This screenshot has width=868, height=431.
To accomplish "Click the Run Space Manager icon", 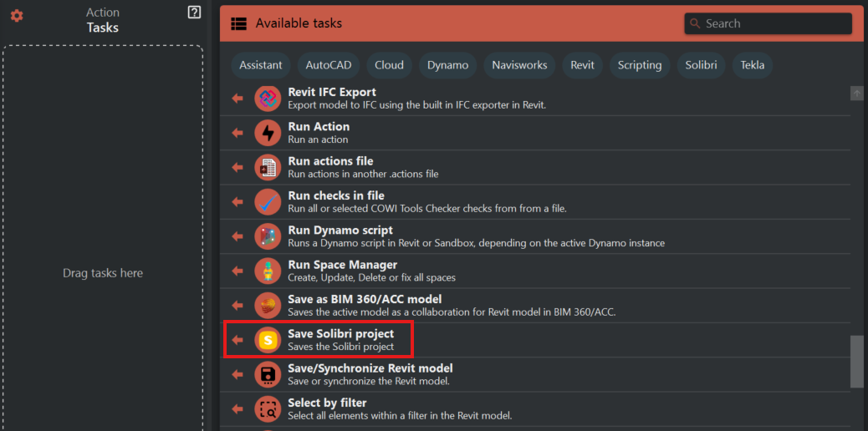I will click(268, 271).
